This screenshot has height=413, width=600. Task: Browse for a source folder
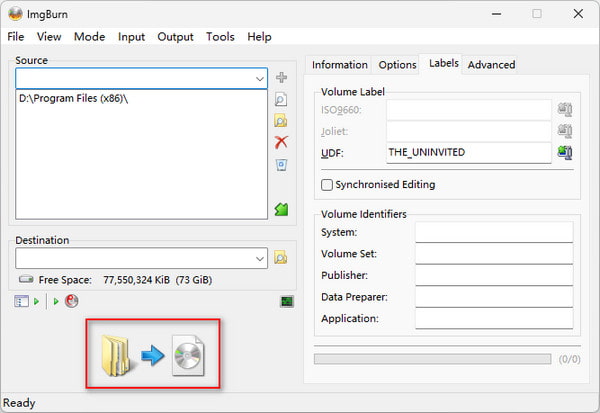[x=281, y=120]
